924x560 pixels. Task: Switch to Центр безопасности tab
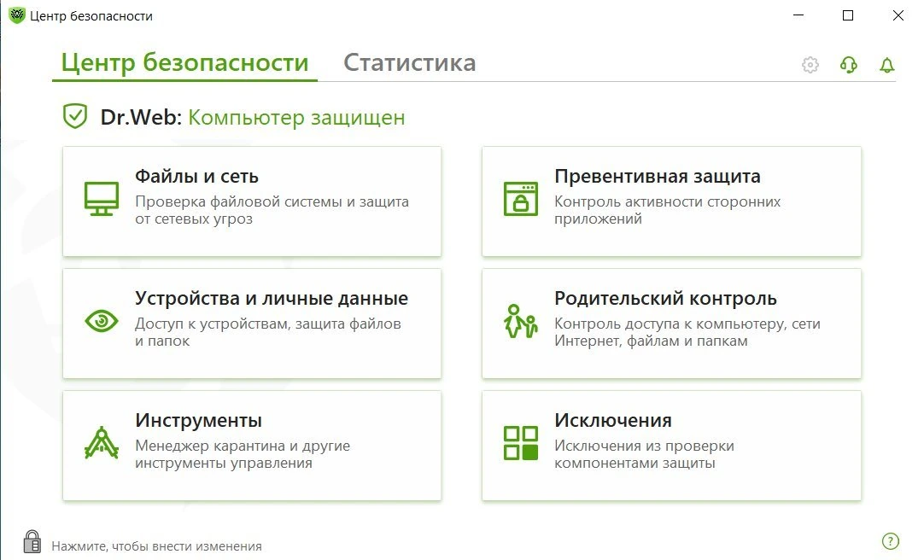(x=184, y=62)
